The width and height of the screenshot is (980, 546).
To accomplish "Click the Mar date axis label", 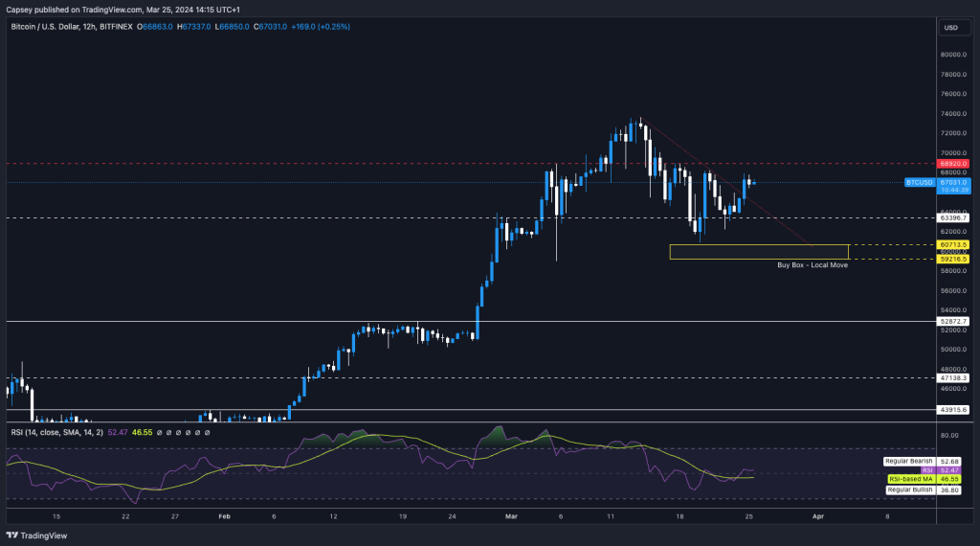I will (x=511, y=516).
